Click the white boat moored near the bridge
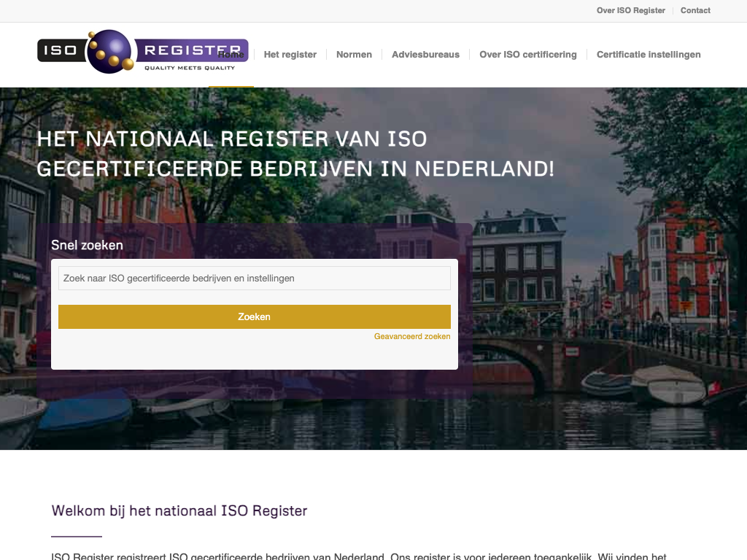The width and height of the screenshot is (747, 560). pyautogui.click(x=667, y=384)
